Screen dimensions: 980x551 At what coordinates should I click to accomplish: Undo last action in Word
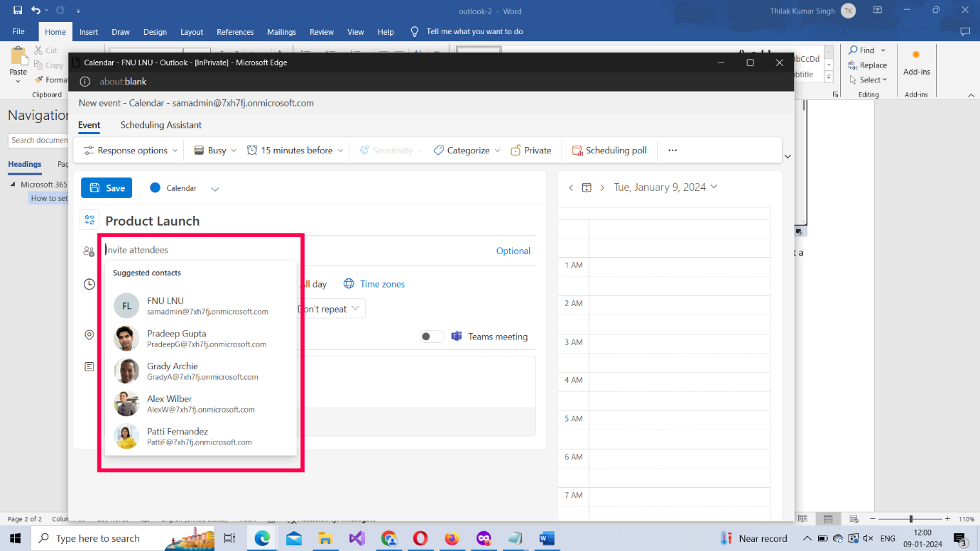[36, 11]
